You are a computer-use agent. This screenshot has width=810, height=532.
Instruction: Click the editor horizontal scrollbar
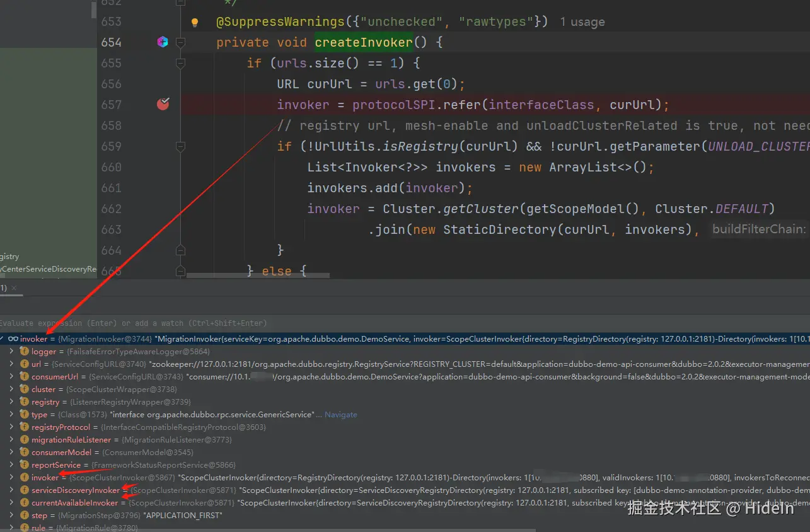point(258,275)
